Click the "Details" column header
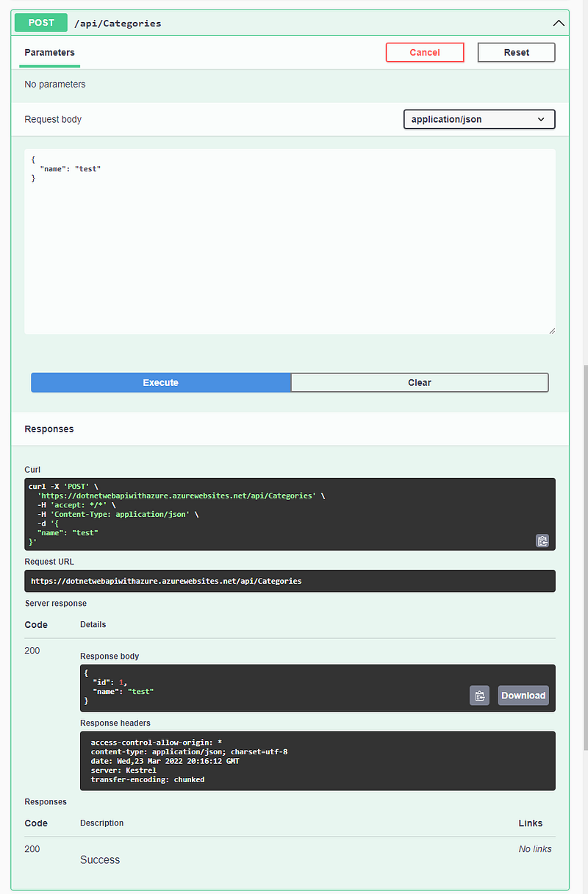Viewport: 588px width, 894px height. (x=93, y=625)
